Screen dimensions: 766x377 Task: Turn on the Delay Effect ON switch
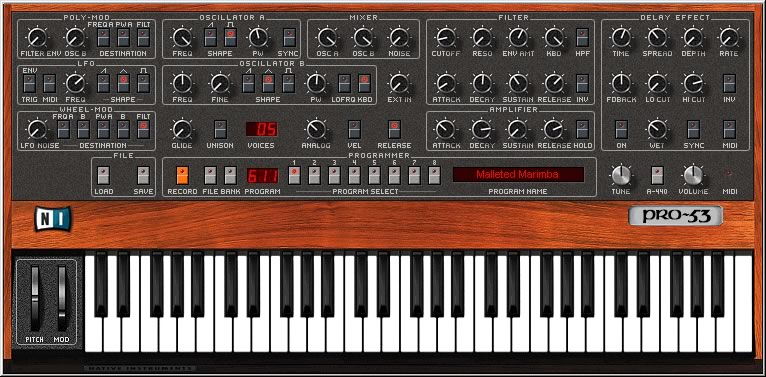pyautogui.click(x=621, y=129)
